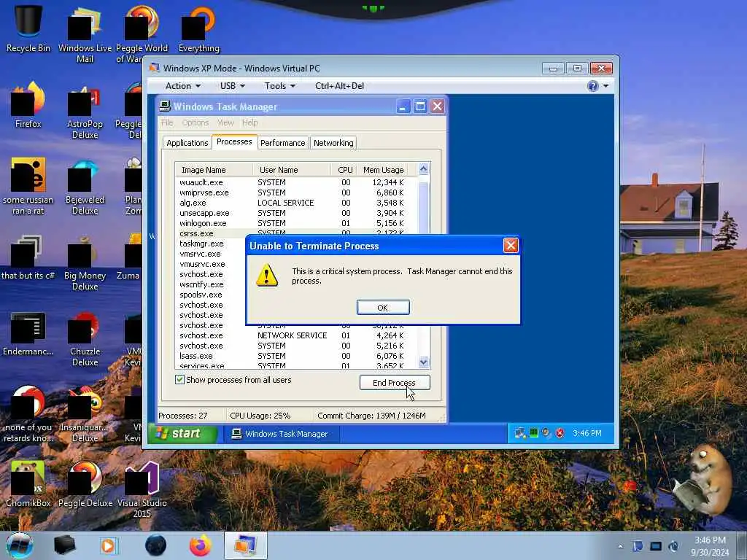The width and height of the screenshot is (747, 560).
Task: Open the Everything desktop icon
Action: point(198,28)
